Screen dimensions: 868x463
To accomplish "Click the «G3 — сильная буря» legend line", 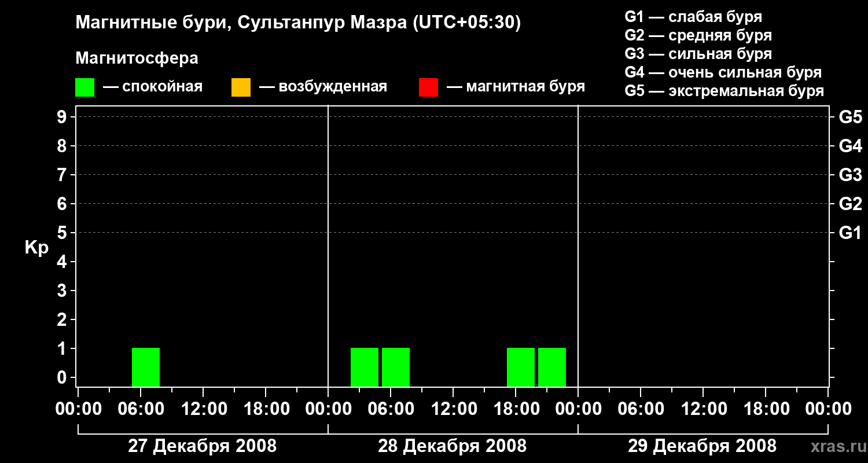I will point(698,54).
